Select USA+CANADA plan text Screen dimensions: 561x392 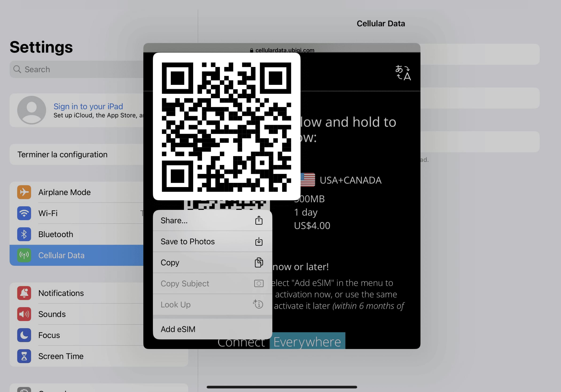click(x=350, y=180)
